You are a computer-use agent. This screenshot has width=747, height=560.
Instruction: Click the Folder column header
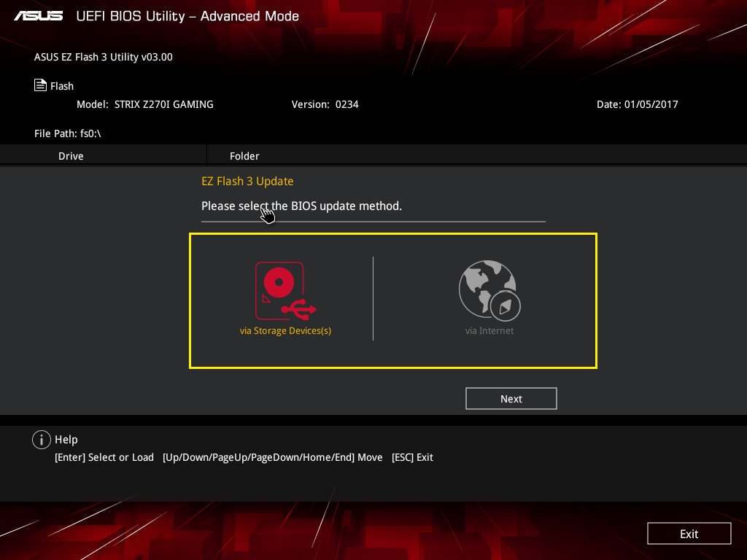point(244,156)
